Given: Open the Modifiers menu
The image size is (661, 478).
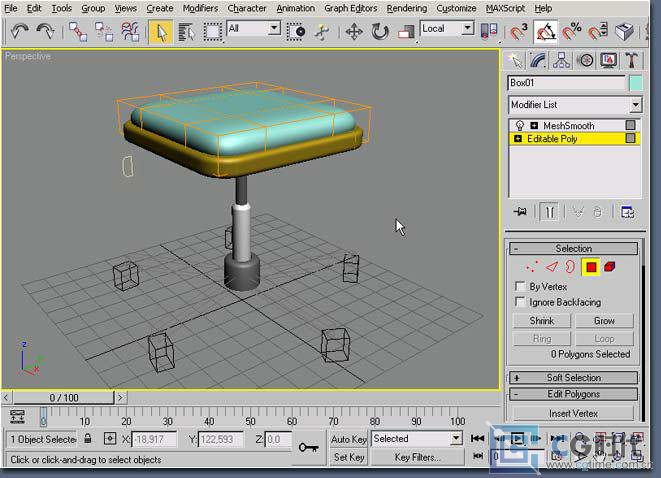Looking at the screenshot, I should pos(200,8).
